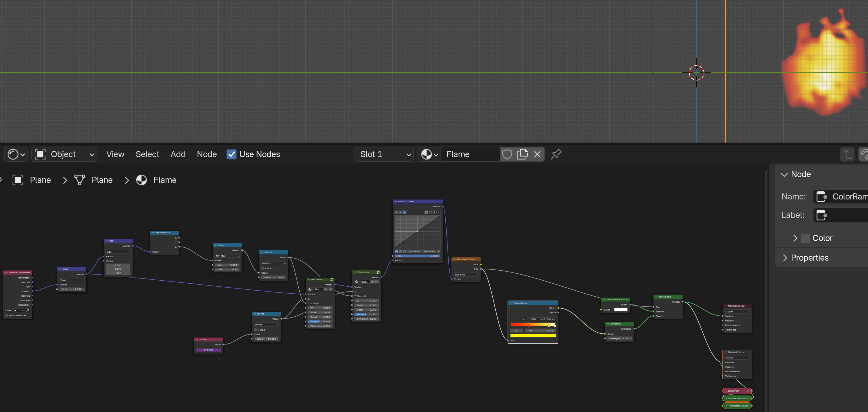Image resolution: width=868 pixels, height=412 pixels.
Task: Open the Object shader type dropdown
Action: point(64,154)
